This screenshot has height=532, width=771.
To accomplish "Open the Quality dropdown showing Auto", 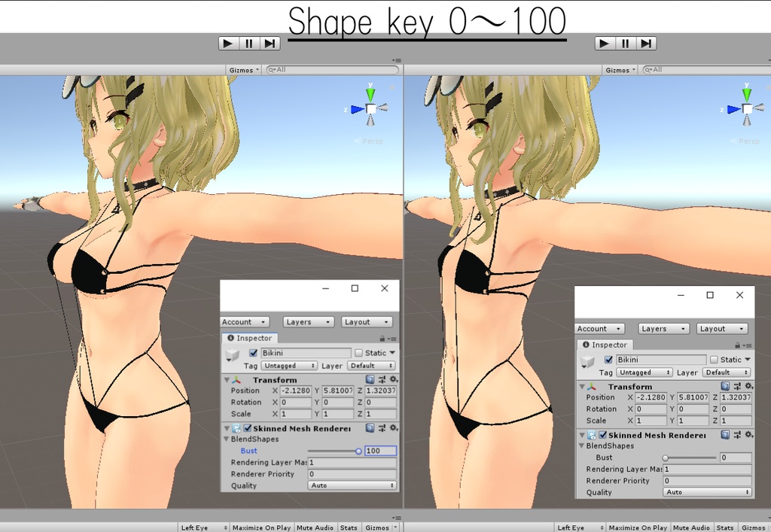I will (352, 485).
